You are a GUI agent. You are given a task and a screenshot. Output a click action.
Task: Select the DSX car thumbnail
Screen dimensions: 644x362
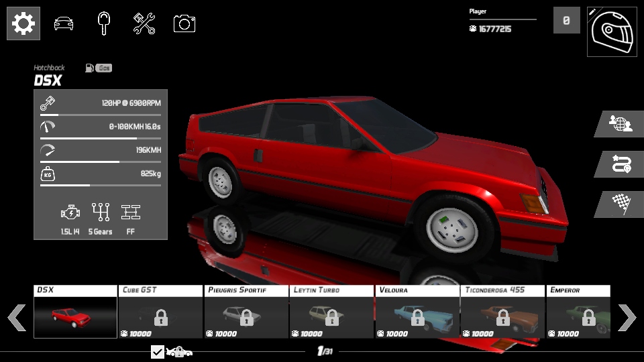[x=75, y=312]
